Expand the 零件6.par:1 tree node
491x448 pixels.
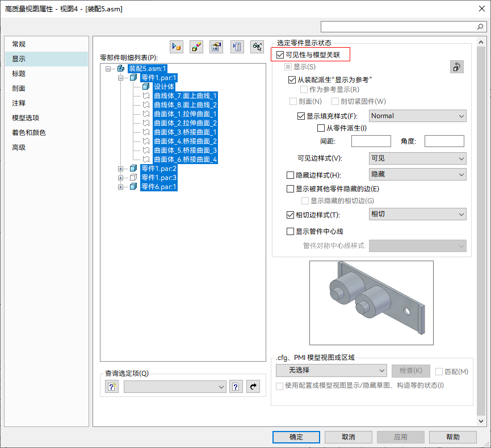point(121,187)
